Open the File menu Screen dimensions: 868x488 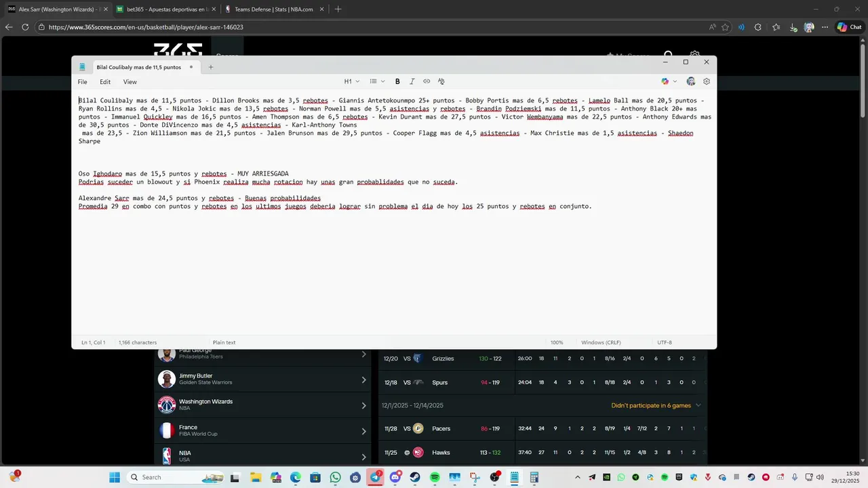pos(82,82)
